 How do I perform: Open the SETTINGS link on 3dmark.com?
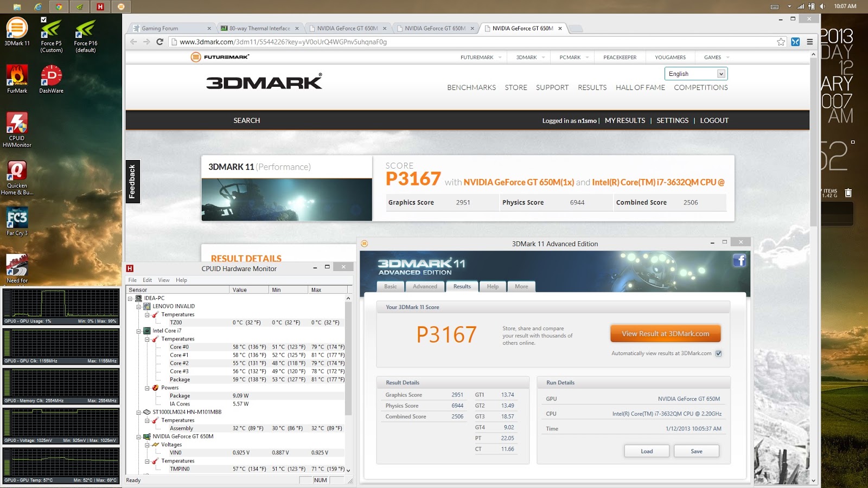pos(672,120)
